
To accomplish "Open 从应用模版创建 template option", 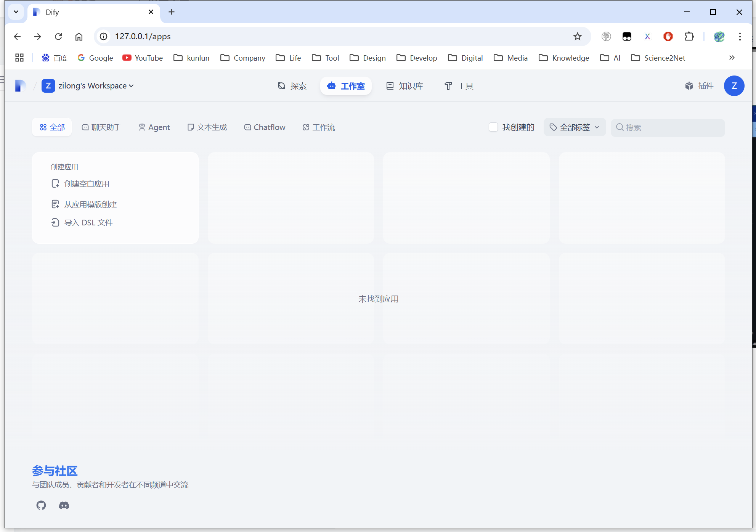I will [x=90, y=204].
